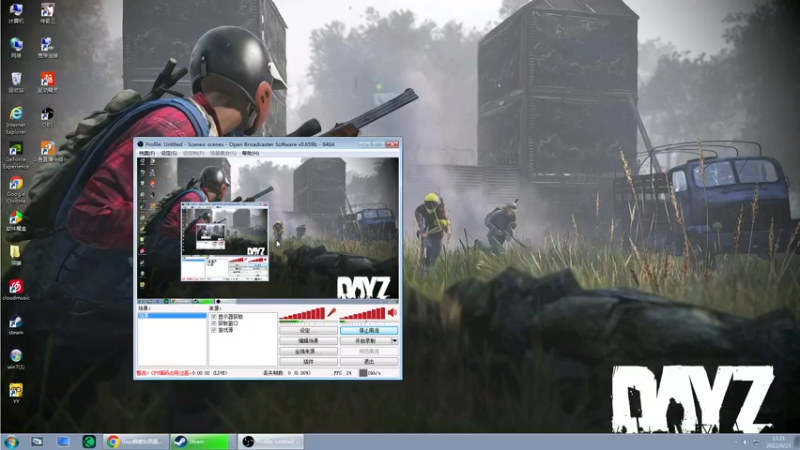Click the 插件 plugins button
Screen dimensions: 800x450
pos(308,362)
